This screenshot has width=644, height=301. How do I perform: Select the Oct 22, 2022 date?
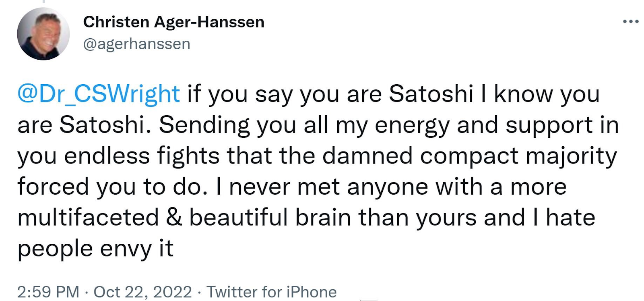tap(142, 292)
